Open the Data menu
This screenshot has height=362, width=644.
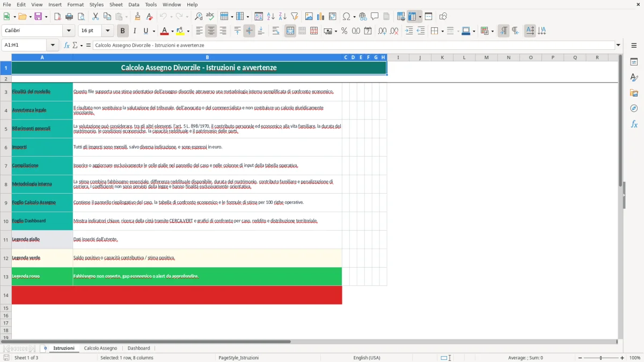pyautogui.click(x=134, y=4)
